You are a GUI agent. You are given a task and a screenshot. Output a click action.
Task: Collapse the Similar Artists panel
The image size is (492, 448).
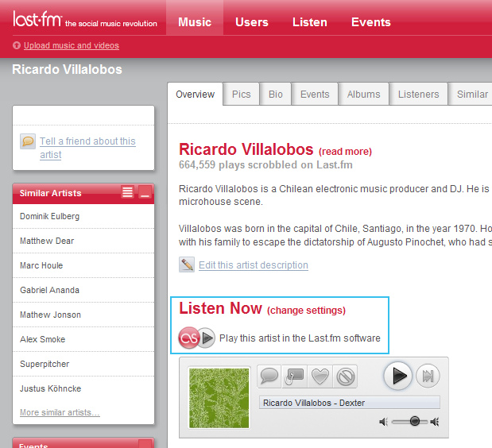click(x=145, y=191)
